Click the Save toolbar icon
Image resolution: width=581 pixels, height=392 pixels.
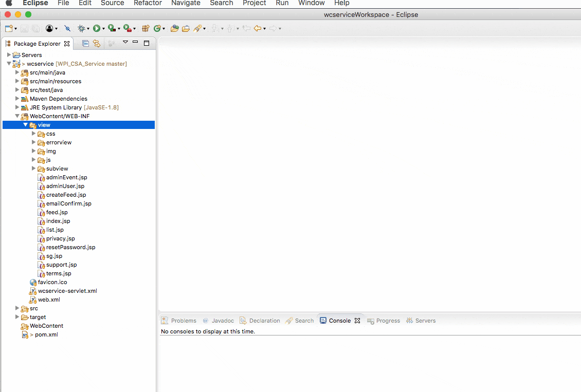click(x=25, y=28)
